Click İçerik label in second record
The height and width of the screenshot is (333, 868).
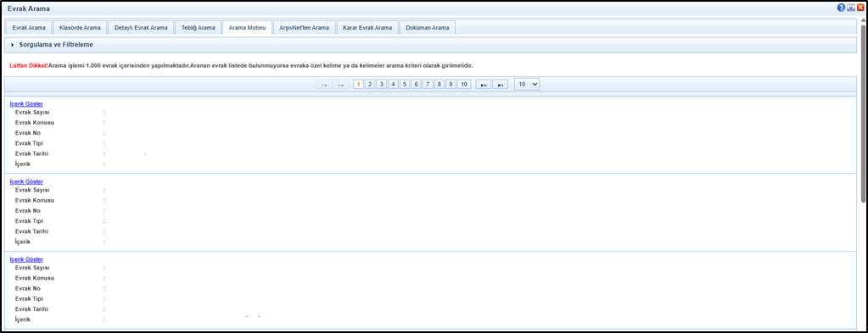point(23,241)
